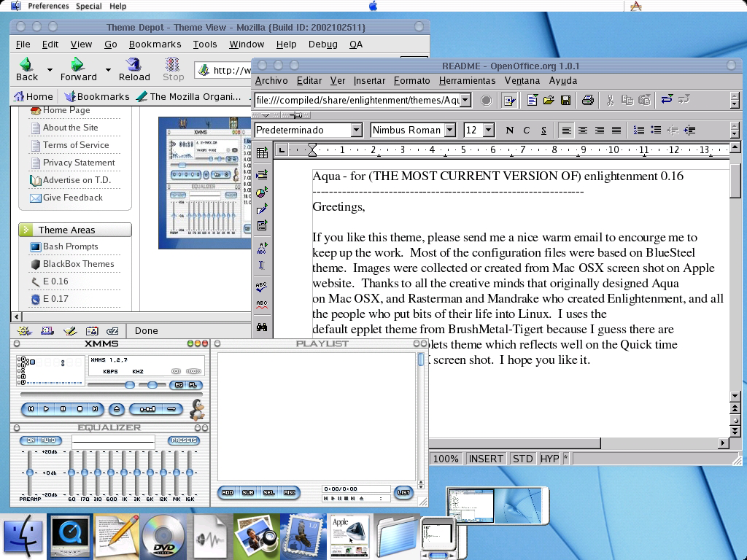Toggle bold (N) formatting in OpenOffice
The height and width of the screenshot is (560, 747).
509,130
